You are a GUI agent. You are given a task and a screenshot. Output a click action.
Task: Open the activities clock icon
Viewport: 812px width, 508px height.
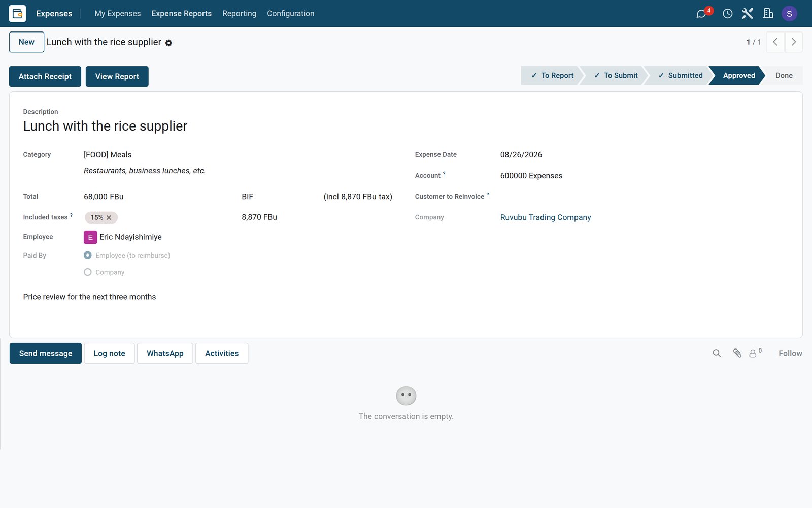[x=727, y=13]
